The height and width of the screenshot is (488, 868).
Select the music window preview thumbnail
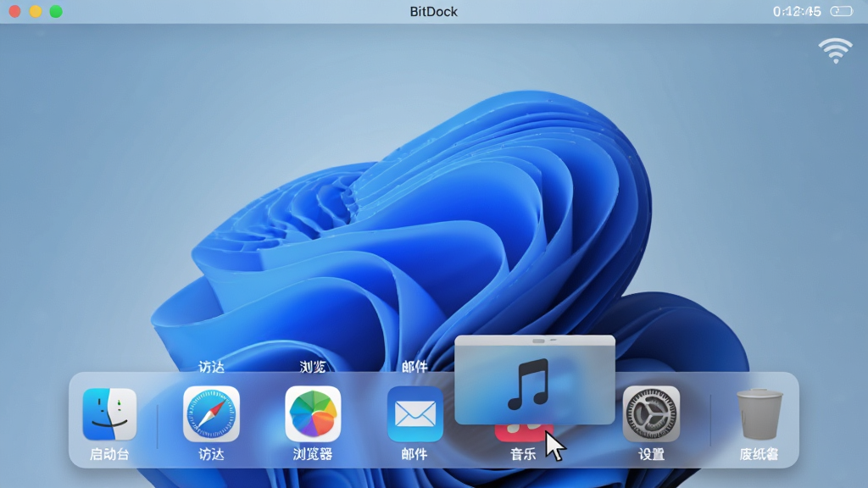point(535,380)
